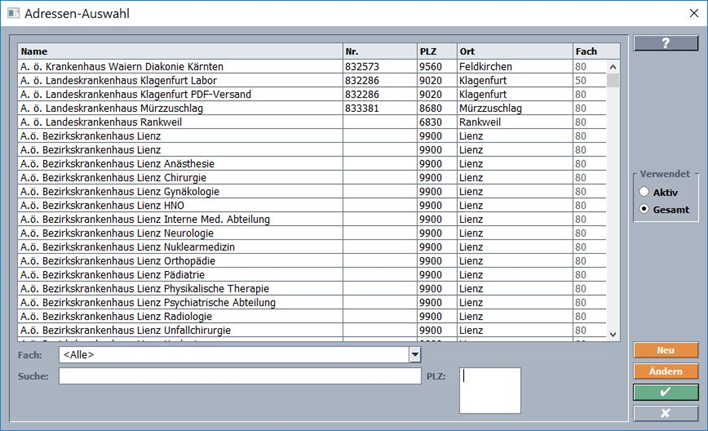Select Bezirkskrankenhaus Lienz Radiologie row
708x431 pixels.
[312, 316]
